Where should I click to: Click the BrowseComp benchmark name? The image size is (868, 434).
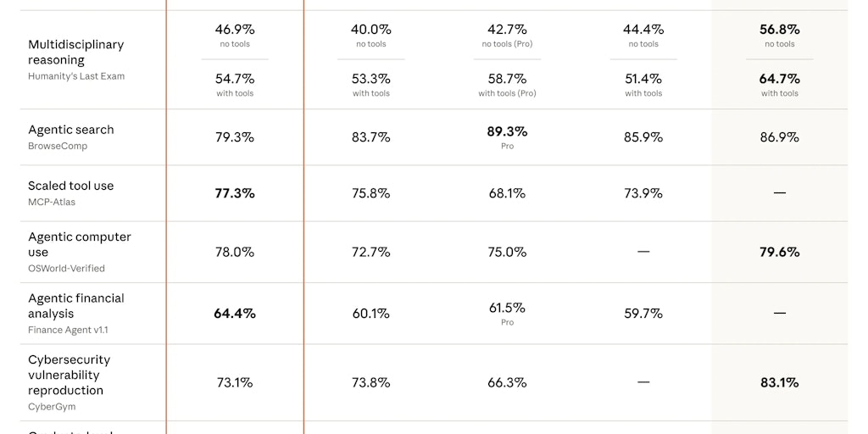58,146
